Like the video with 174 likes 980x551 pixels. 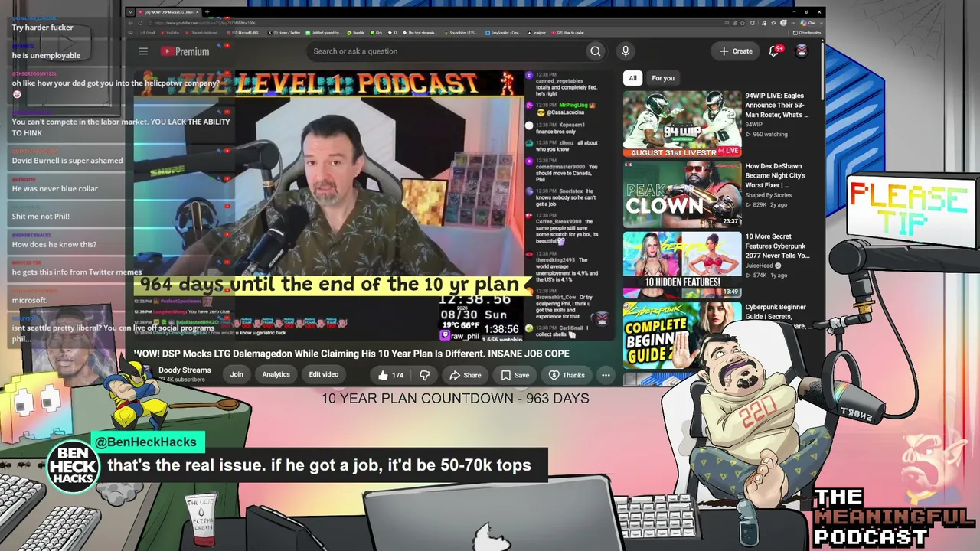390,375
